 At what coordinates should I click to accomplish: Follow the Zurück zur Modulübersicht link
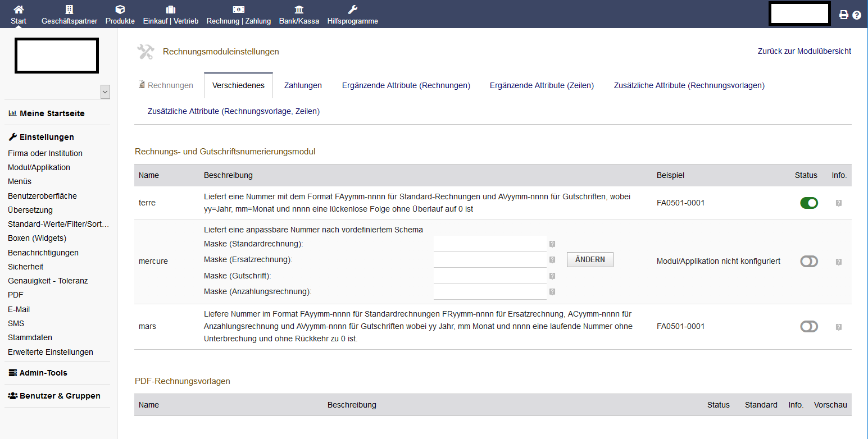pos(805,51)
